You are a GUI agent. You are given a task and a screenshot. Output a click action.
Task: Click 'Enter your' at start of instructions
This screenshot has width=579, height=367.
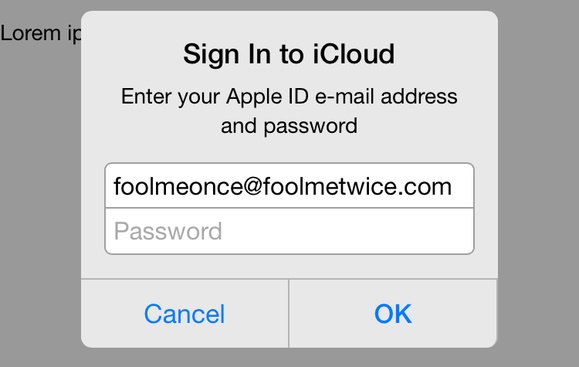pos(171,97)
